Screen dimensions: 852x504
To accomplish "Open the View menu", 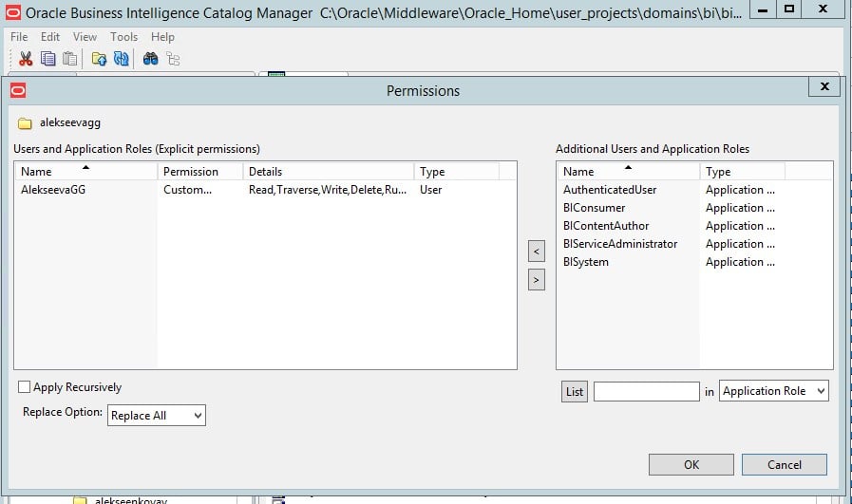I will coord(85,37).
